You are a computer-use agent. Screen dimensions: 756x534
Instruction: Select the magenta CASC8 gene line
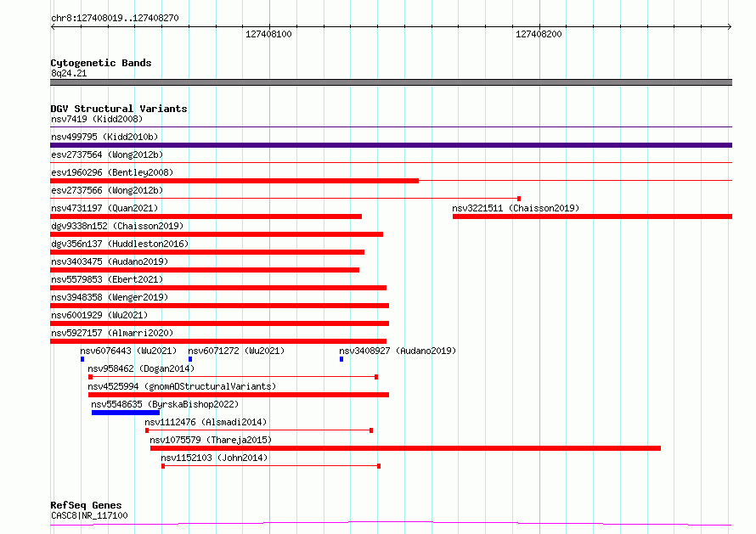pyautogui.click(x=391, y=524)
